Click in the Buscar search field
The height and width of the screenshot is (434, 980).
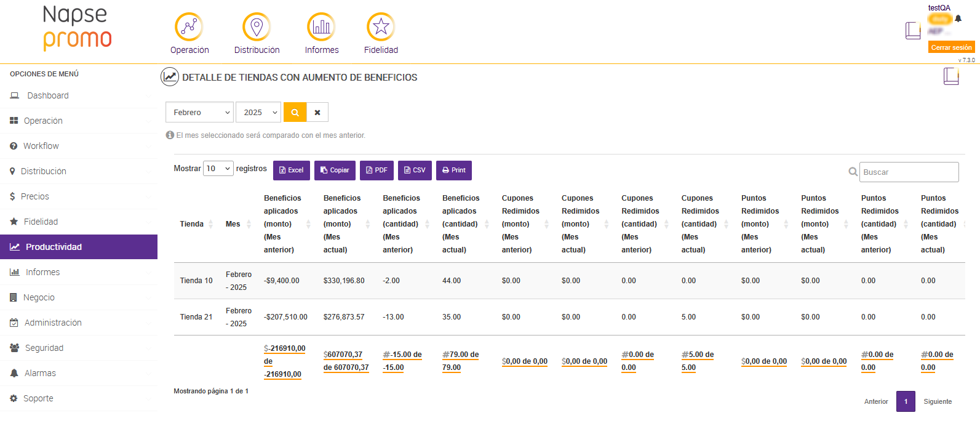909,172
